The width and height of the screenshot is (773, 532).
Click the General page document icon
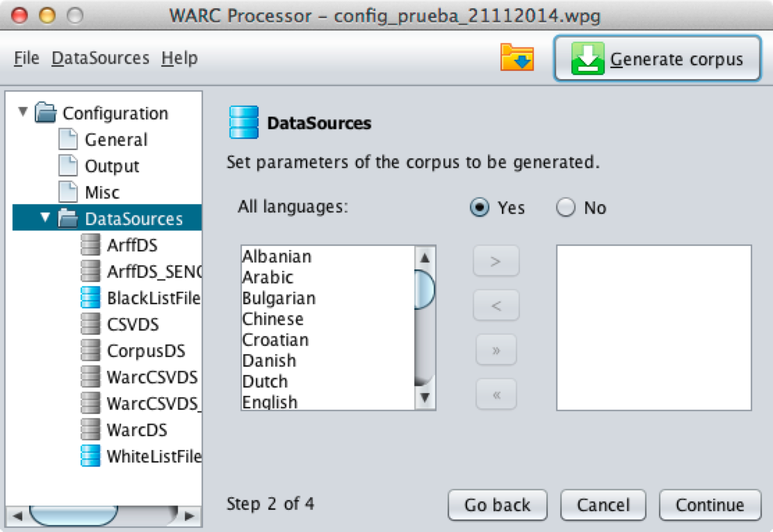[x=68, y=140]
